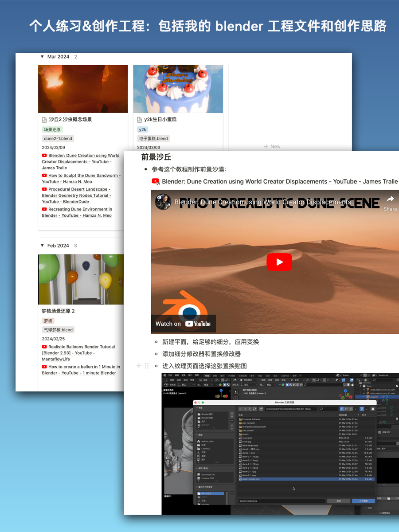Switch to the UV编辑 workspace tab

click(x=231, y=375)
